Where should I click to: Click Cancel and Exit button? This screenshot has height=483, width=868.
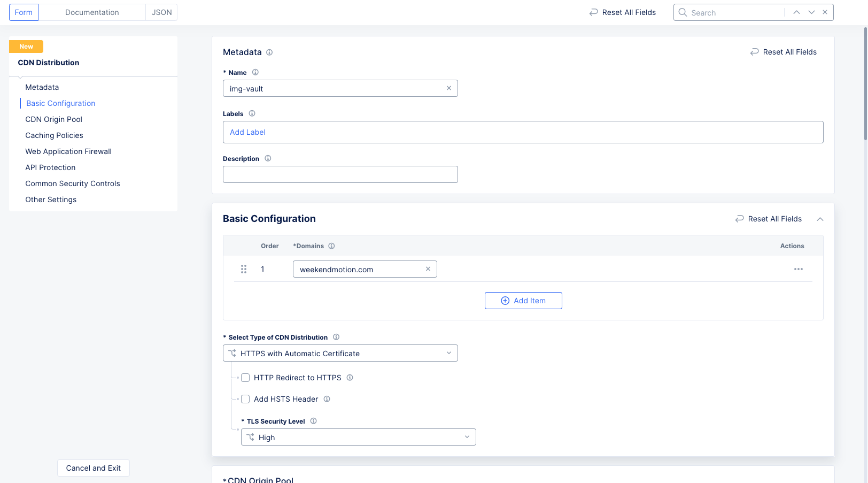[94, 468]
